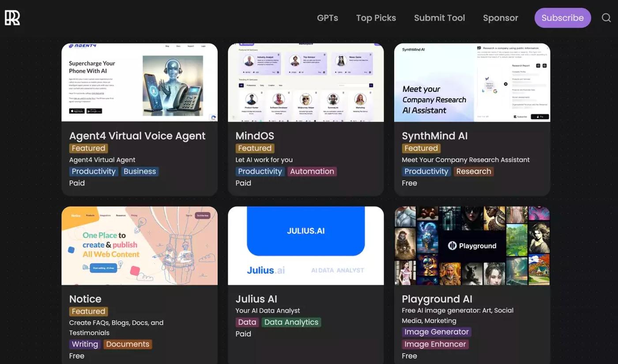
Task: Open the MindOS preview image
Action: [306, 83]
